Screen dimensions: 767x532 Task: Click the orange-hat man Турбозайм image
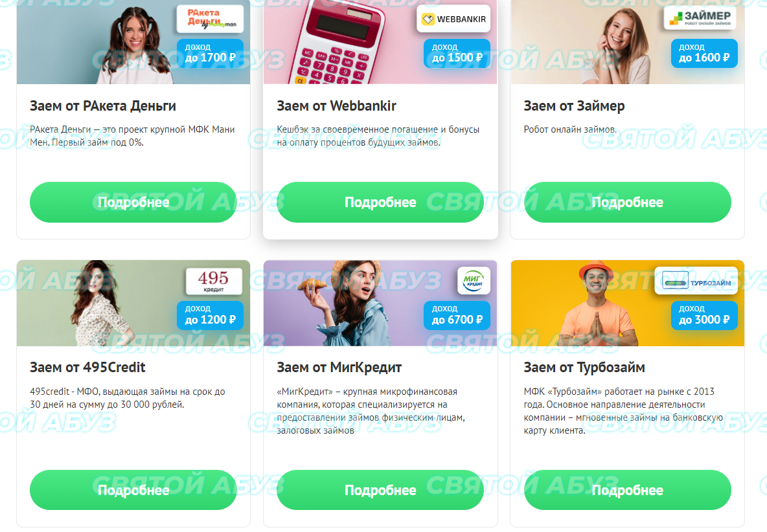pos(599,304)
